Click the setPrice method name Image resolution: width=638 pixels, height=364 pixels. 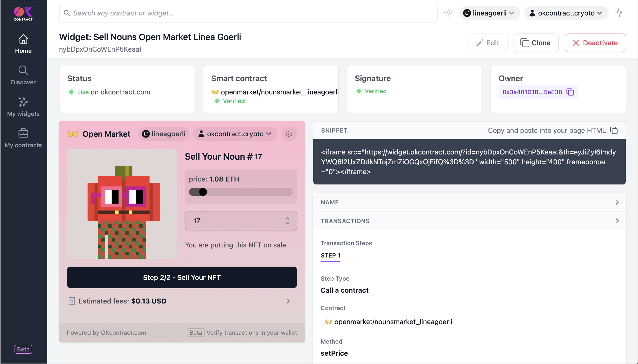click(334, 353)
